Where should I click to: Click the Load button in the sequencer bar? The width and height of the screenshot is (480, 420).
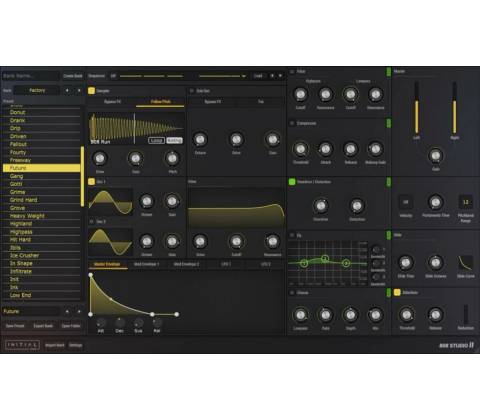pyautogui.click(x=258, y=76)
